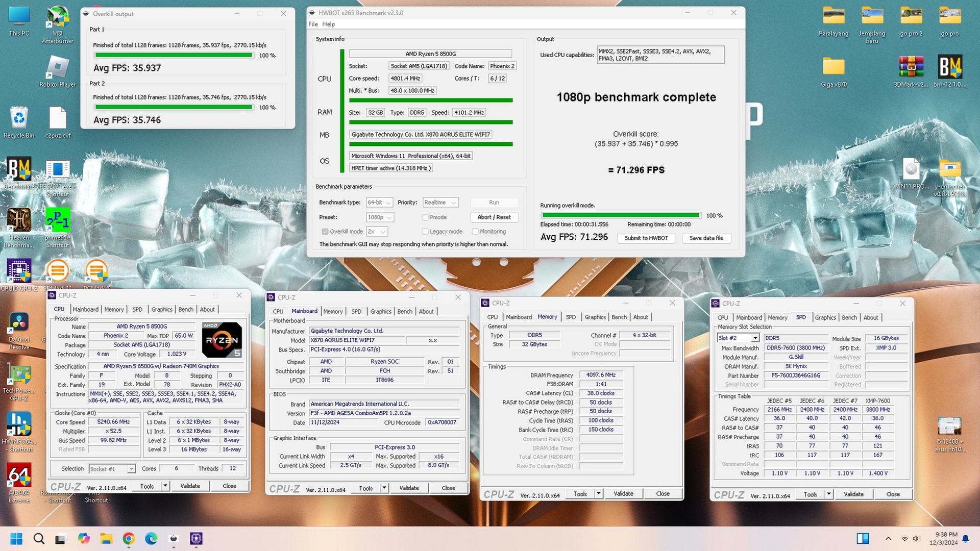Click Running overkill mode progress bar
980x551 pixels.
pyautogui.click(x=621, y=216)
